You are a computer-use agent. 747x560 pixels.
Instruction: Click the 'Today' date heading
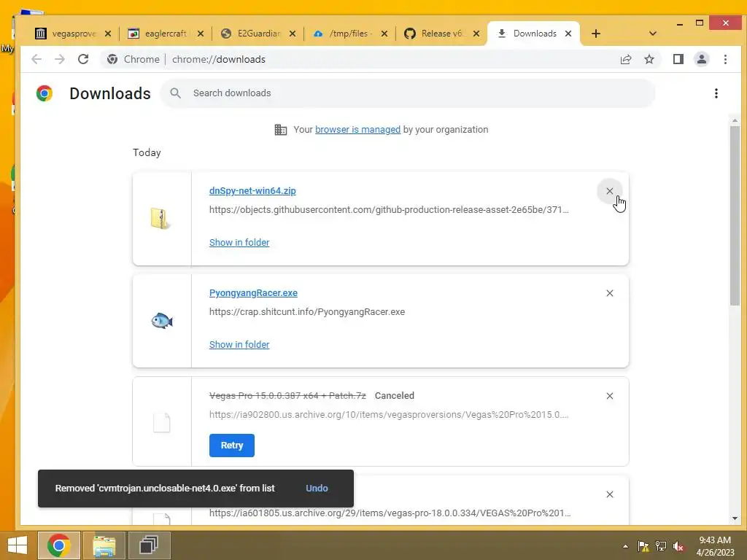coord(147,153)
